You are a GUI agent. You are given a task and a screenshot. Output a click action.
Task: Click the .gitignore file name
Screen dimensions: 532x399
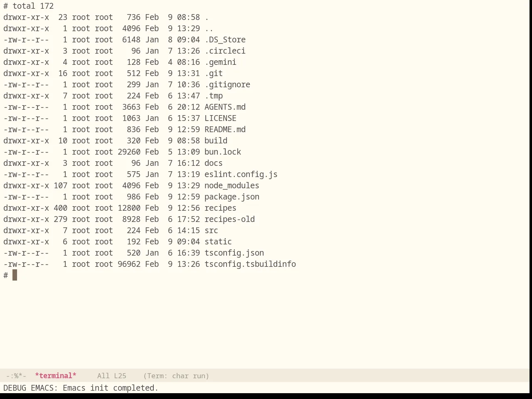click(227, 84)
